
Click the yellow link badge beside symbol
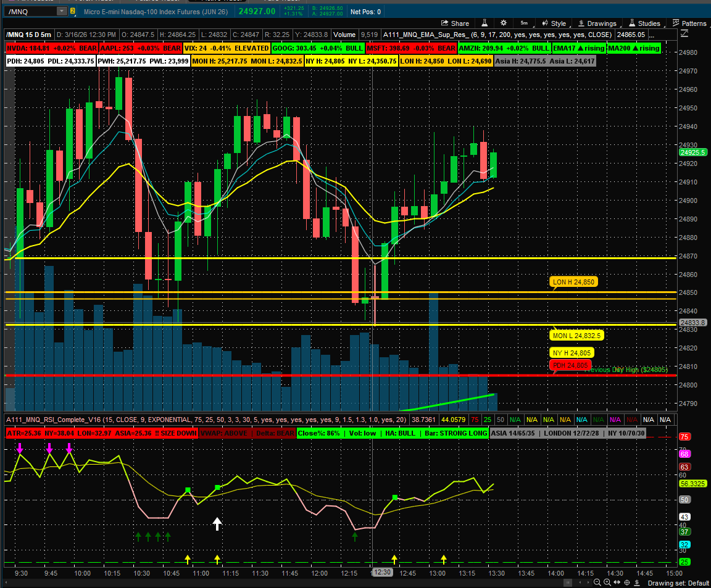pos(73,11)
